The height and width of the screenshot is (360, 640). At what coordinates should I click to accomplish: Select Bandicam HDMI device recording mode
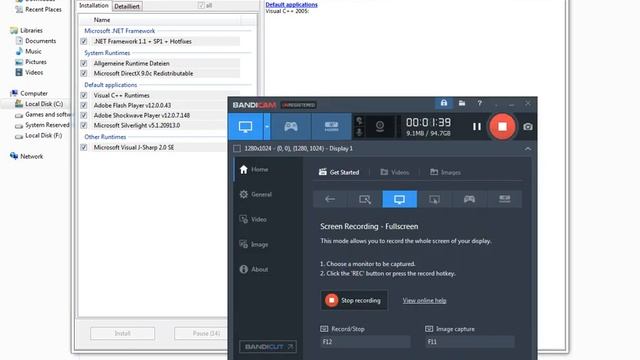(x=331, y=127)
